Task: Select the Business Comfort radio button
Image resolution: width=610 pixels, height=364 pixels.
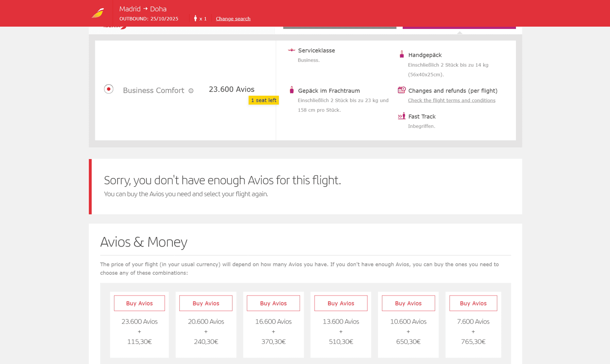Action: coord(109,89)
